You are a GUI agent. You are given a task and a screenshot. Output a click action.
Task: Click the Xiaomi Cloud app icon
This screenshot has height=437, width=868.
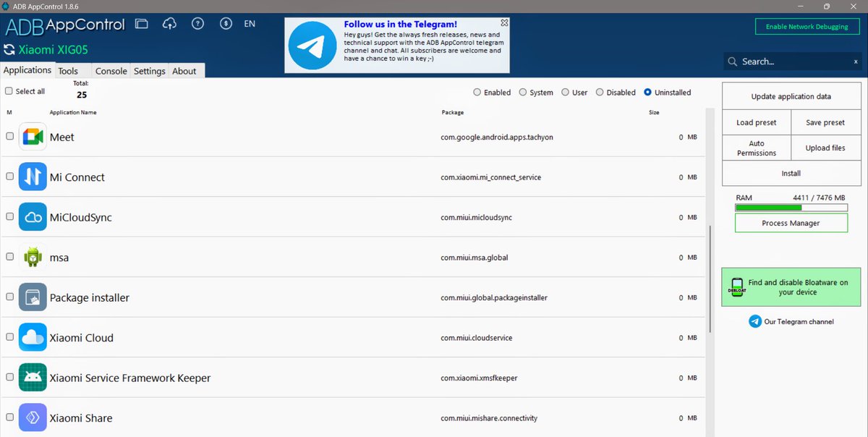tap(33, 337)
